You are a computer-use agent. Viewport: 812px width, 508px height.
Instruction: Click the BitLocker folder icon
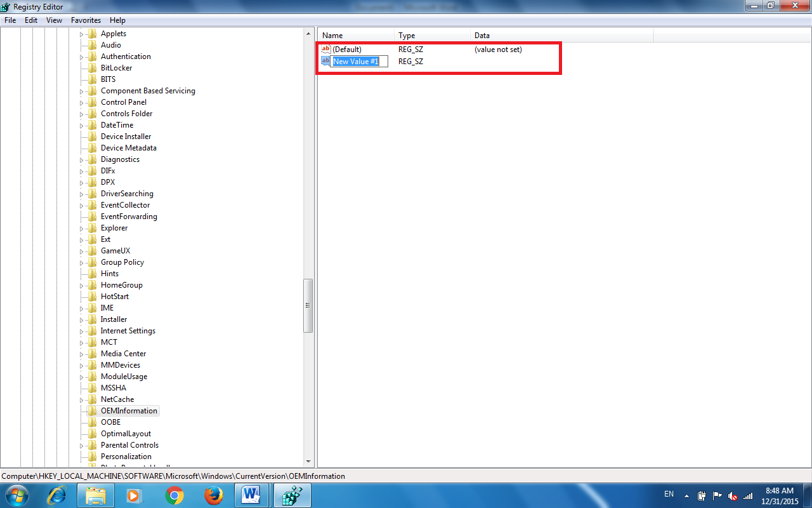93,68
